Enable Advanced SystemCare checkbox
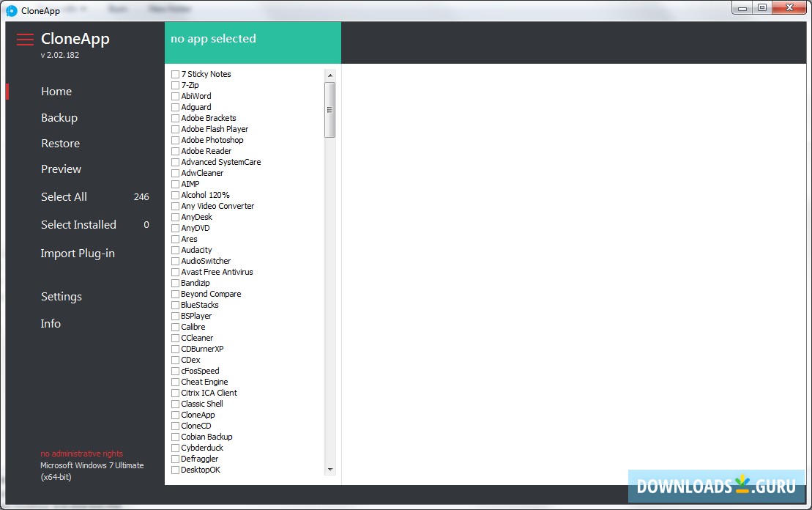 [175, 162]
